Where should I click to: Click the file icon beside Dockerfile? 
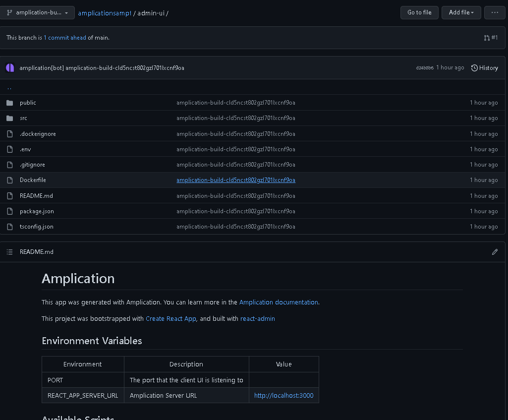10,180
